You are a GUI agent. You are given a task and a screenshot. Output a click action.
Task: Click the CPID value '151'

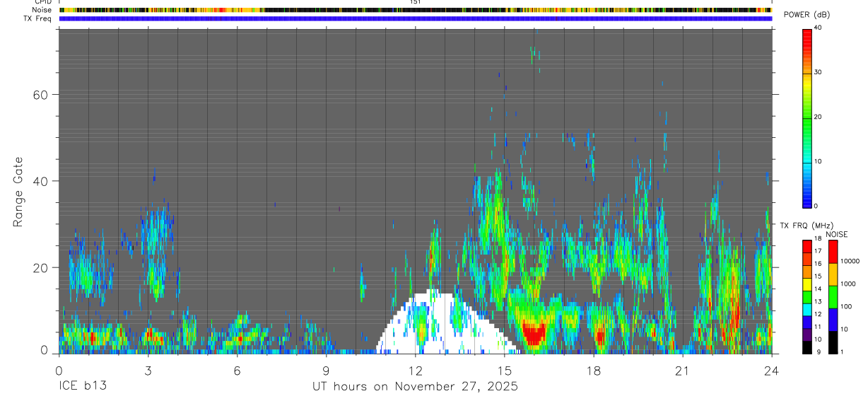[416, 2]
